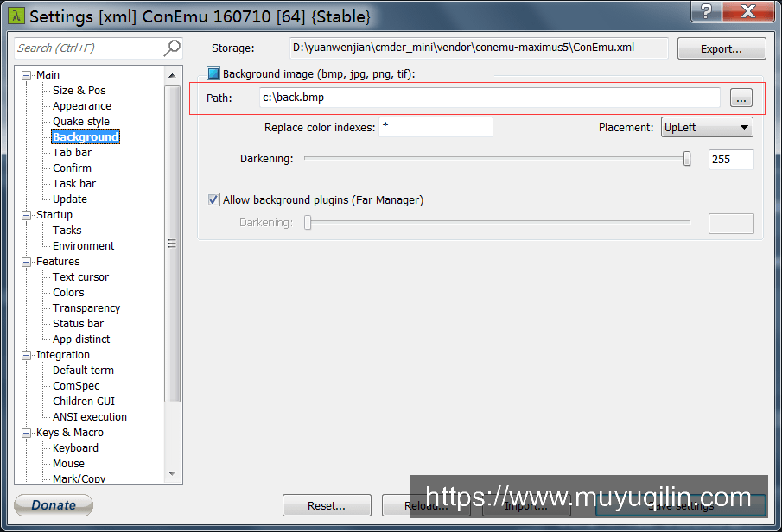Click the Donate button

tap(54, 505)
